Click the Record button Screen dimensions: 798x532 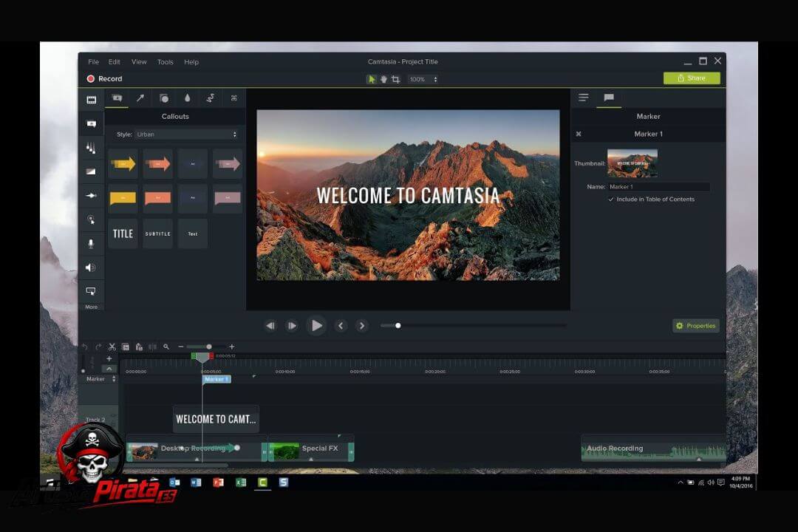[104, 78]
